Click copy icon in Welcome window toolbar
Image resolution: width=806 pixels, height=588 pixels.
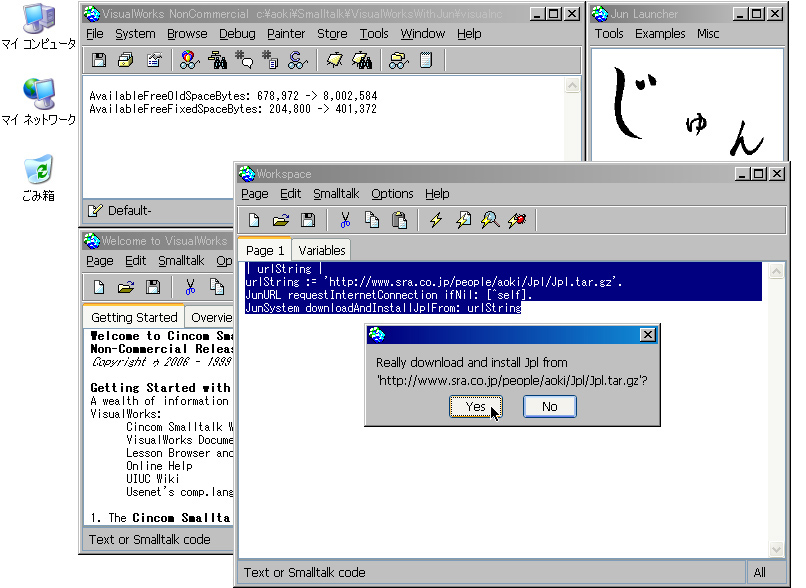[217, 287]
